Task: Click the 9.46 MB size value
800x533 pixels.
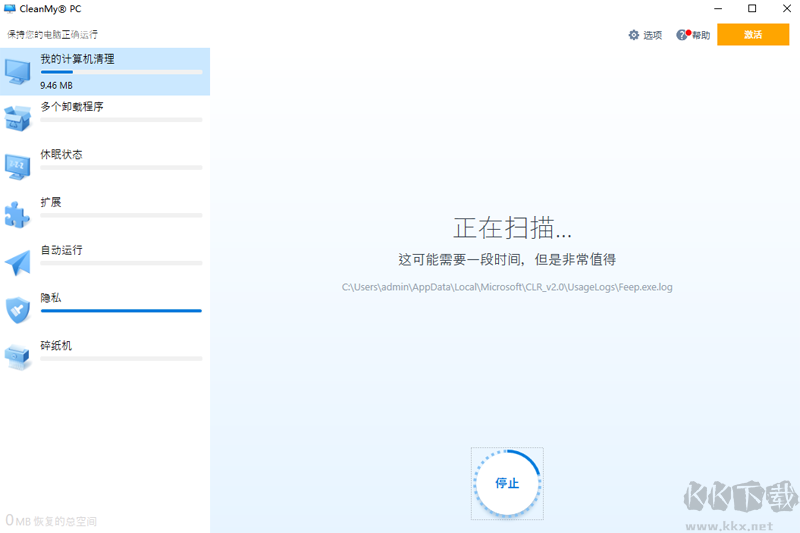Action: point(57,85)
